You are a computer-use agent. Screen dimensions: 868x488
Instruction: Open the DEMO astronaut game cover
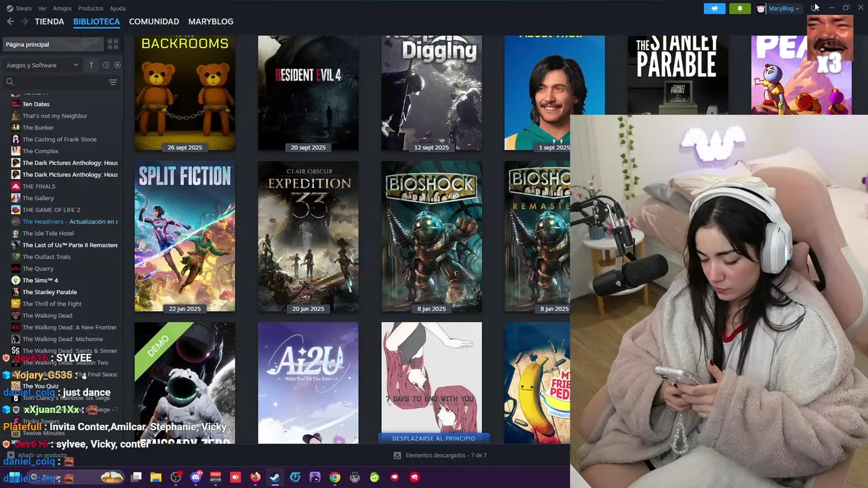(185, 383)
